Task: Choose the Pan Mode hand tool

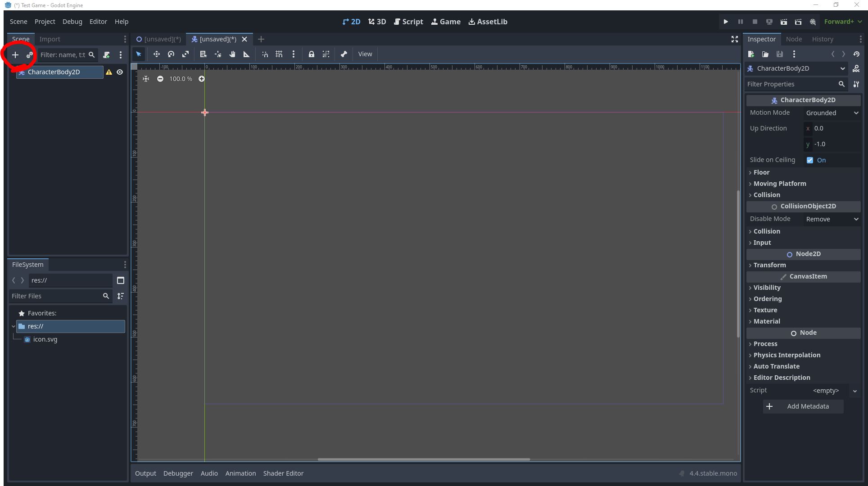Action: tap(232, 54)
